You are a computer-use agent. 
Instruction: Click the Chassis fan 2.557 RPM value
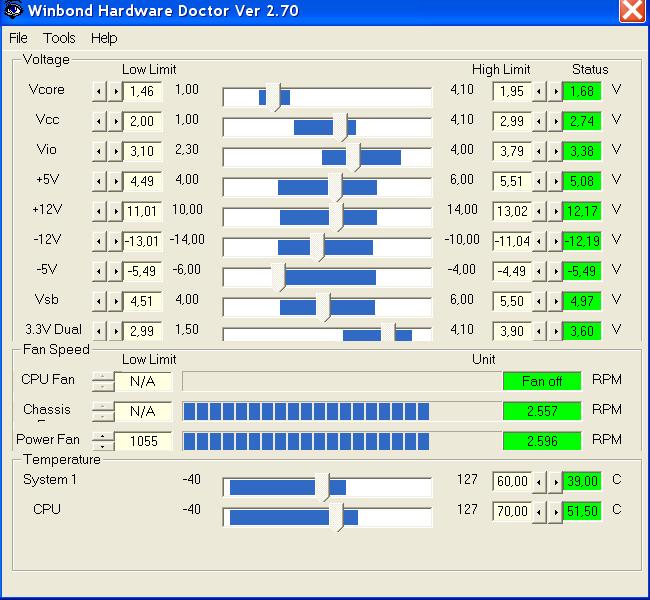point(542,411)
